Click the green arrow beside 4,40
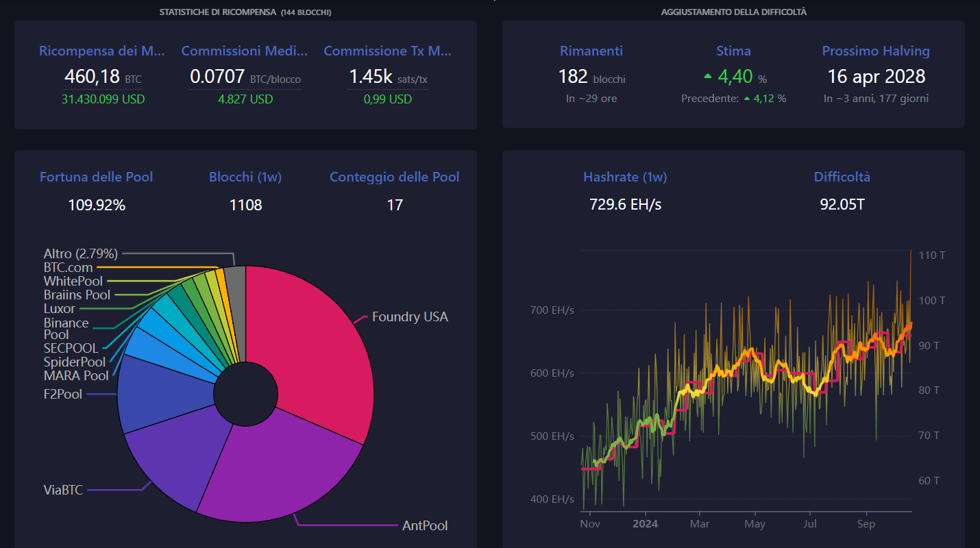This screenshot has height=548, width=980. (x=708, y=76)
